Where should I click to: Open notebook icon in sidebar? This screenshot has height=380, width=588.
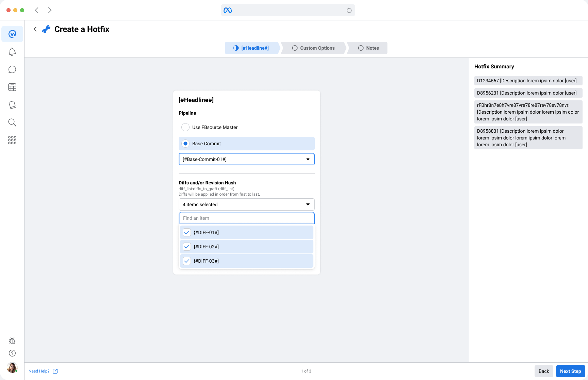coord(12,105)
